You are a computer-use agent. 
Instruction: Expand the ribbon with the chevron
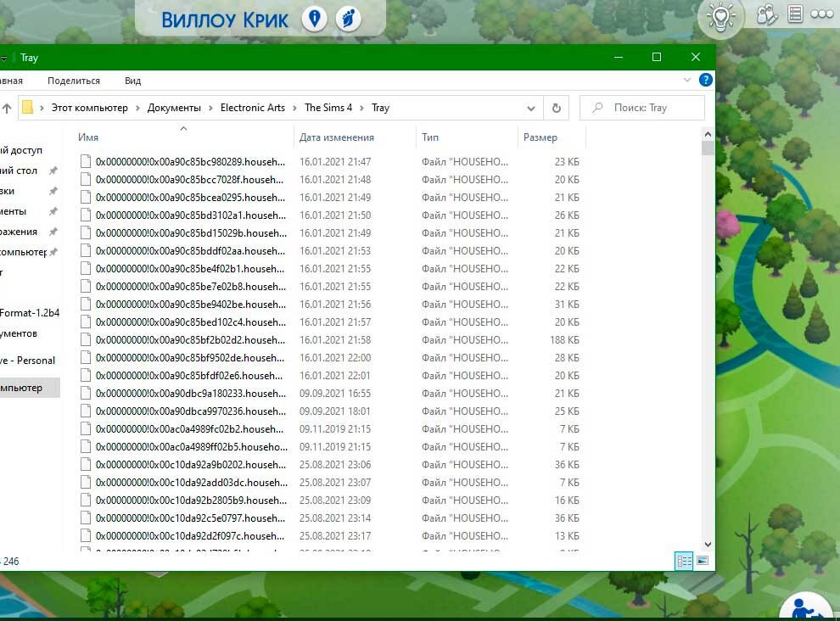[x=686, y=81]
